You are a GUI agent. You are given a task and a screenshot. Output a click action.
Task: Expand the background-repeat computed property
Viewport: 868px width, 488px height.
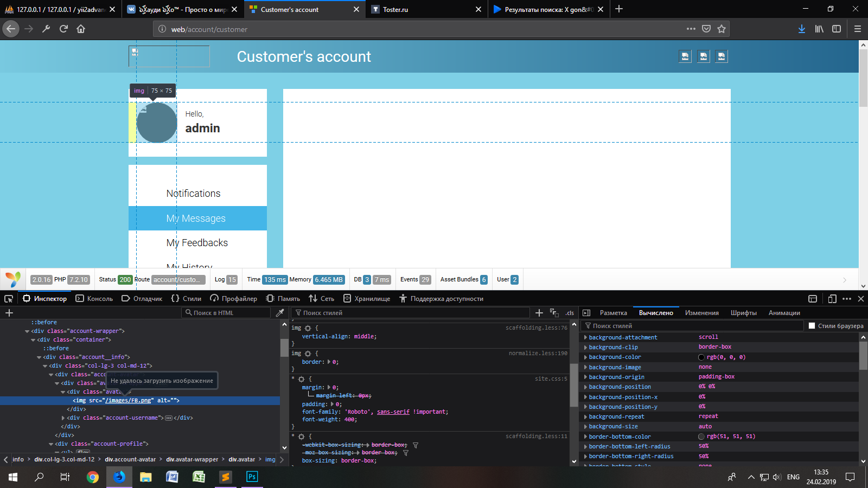pos(585,416)
